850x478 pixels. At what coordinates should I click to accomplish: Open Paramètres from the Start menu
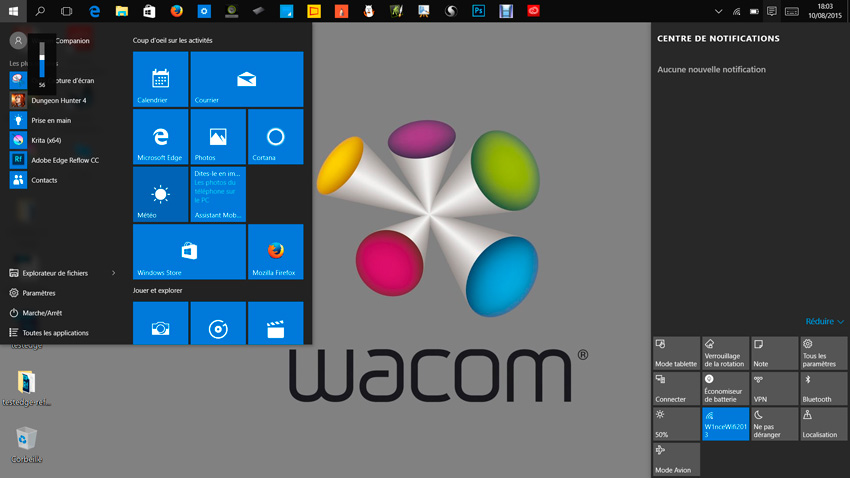pyautogui.click(x=39, y=293)
